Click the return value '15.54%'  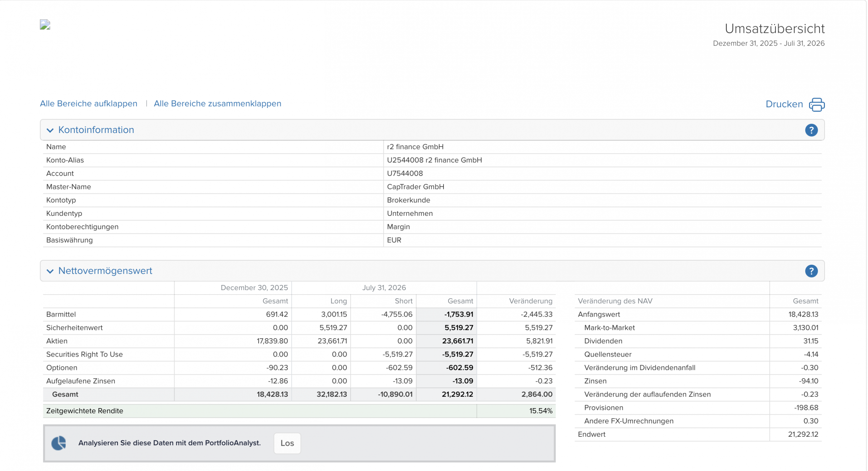tap(541, 411)
